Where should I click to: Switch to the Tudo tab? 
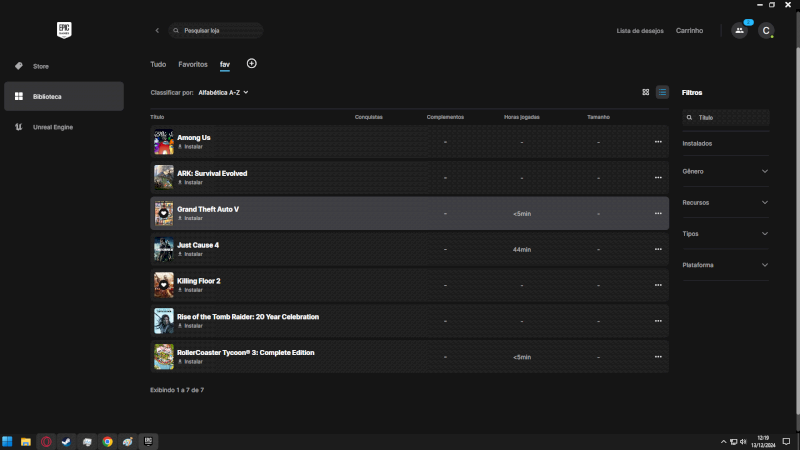(x=158, y=64)
